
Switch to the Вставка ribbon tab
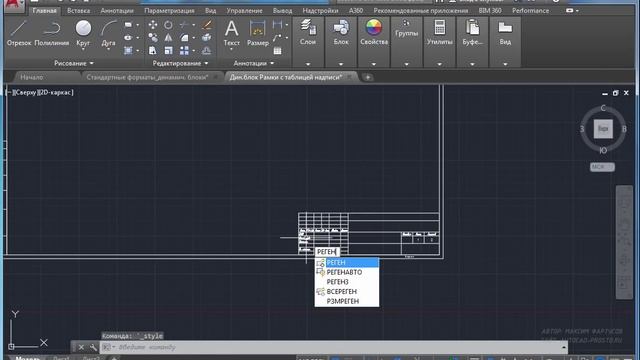(78, 11)
